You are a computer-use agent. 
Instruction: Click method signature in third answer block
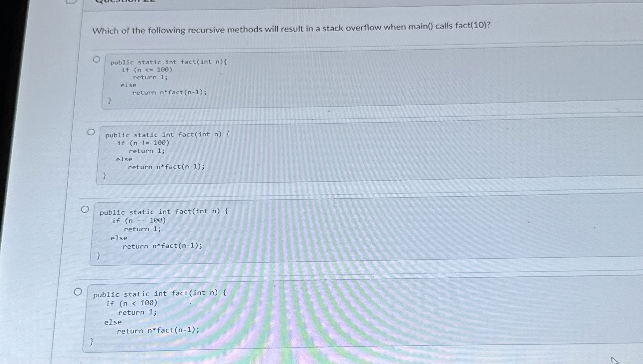click(164, 212)
